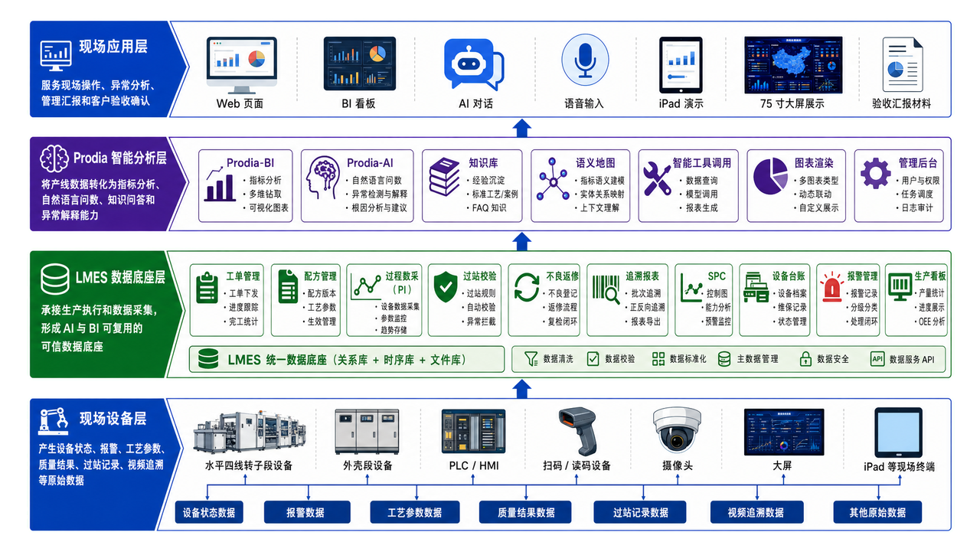Select the 管理后台 gear icon
Image resolution: width=980 pixels, height=555 pixels.
(x=876, y=174)
